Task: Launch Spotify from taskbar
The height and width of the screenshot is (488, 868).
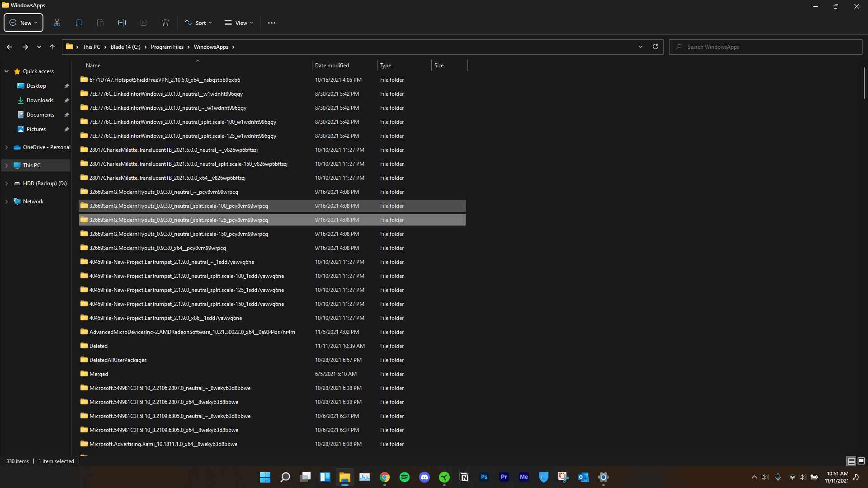Action: (x=405, y=477)
